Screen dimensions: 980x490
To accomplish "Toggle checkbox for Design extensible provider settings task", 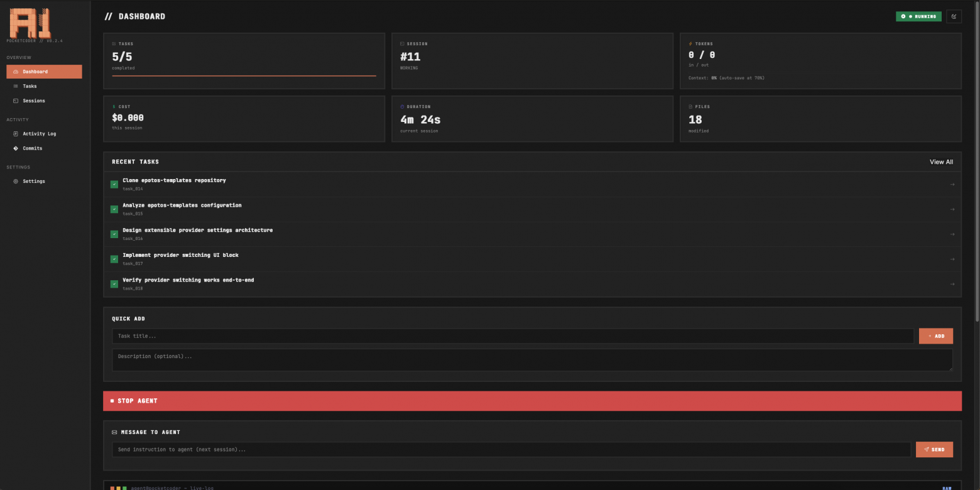I will [x=114, y=234].
